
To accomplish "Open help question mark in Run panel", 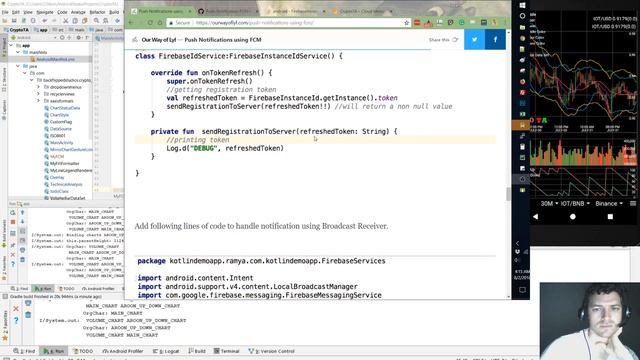I will click(13, 264).
